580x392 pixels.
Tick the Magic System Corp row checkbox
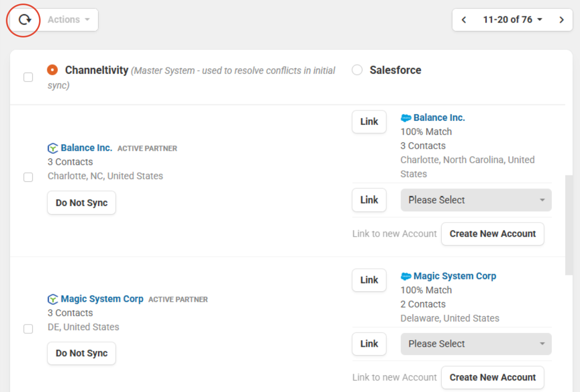(x=28, y=329)
